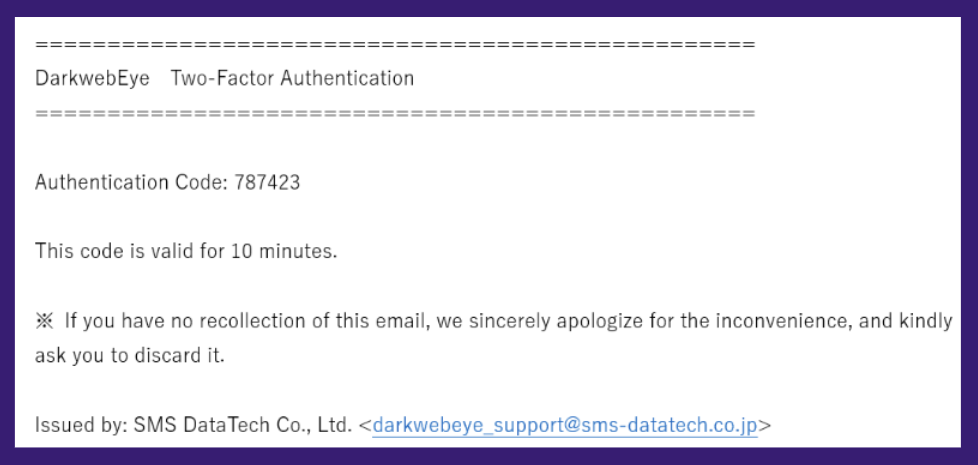Click the "ask you to discard it" line
The image size is (978, 465).
point(129,356)
